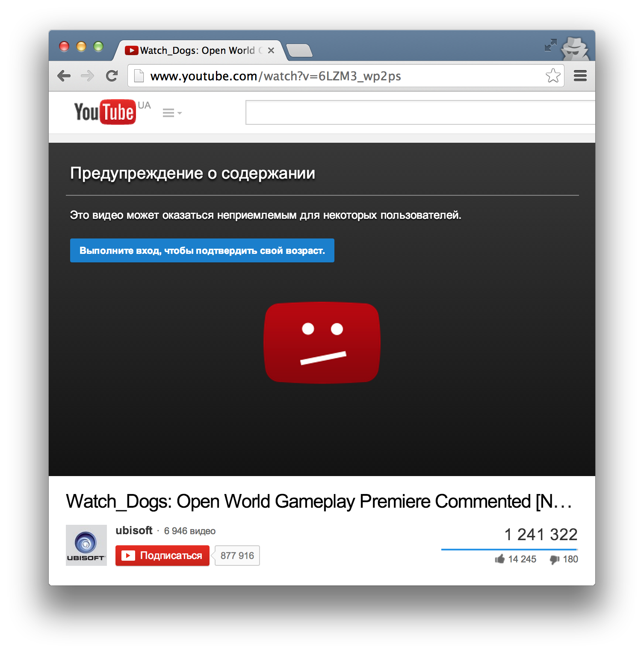Image resolution: width=644 pixels, height=653 pixels.
Task: Click the thumbs down dislike icon
Action: 554,559
